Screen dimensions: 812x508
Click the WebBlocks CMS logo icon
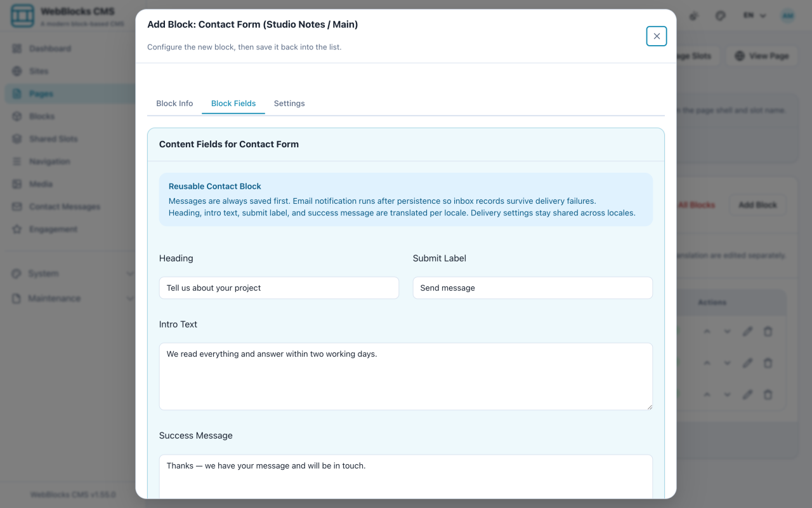click(23, 16)
